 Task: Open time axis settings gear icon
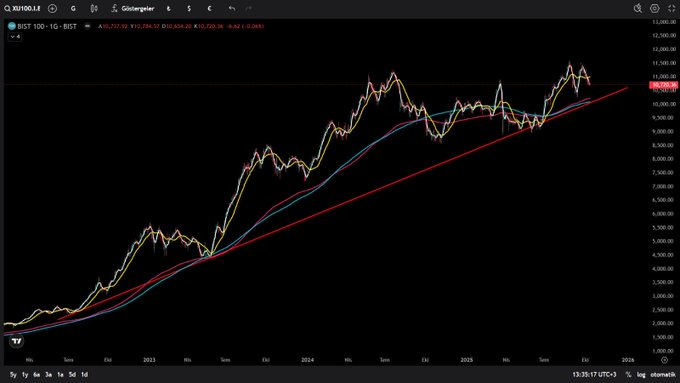click(664, 360)
